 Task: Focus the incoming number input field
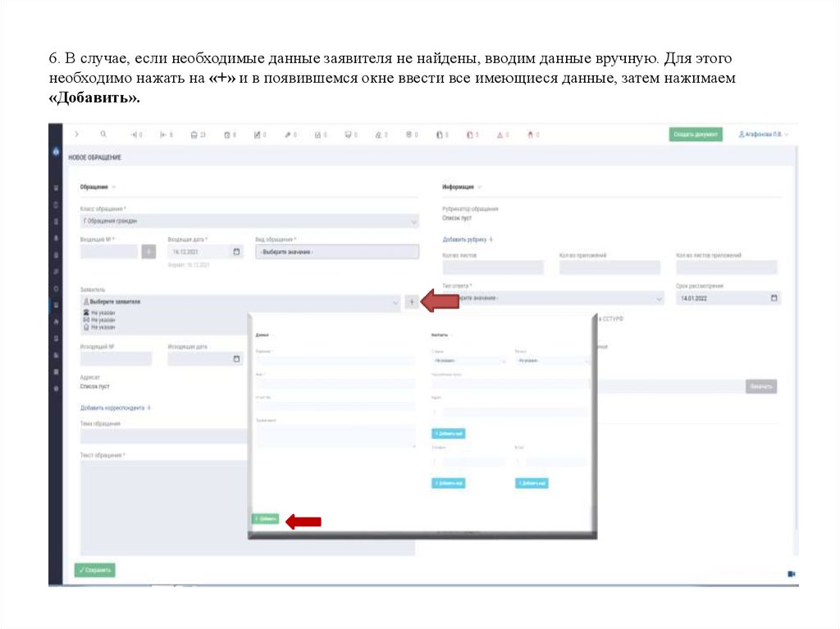pos(109,251)
